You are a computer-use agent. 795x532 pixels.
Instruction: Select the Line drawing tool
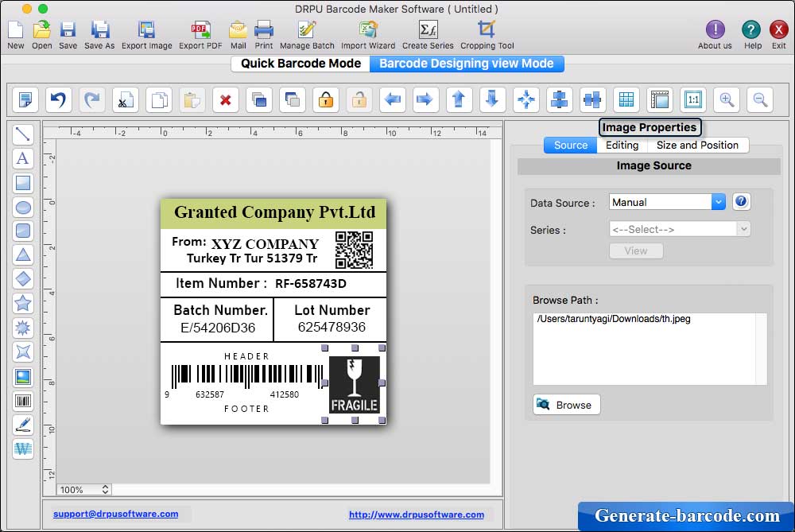click(x=23, y=134)
